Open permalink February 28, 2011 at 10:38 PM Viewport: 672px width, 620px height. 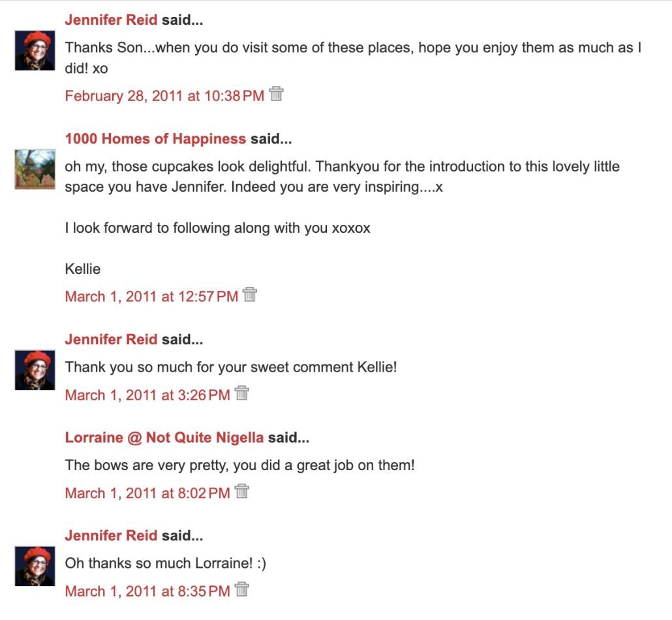pyautogui.click(x=164, y=96)
